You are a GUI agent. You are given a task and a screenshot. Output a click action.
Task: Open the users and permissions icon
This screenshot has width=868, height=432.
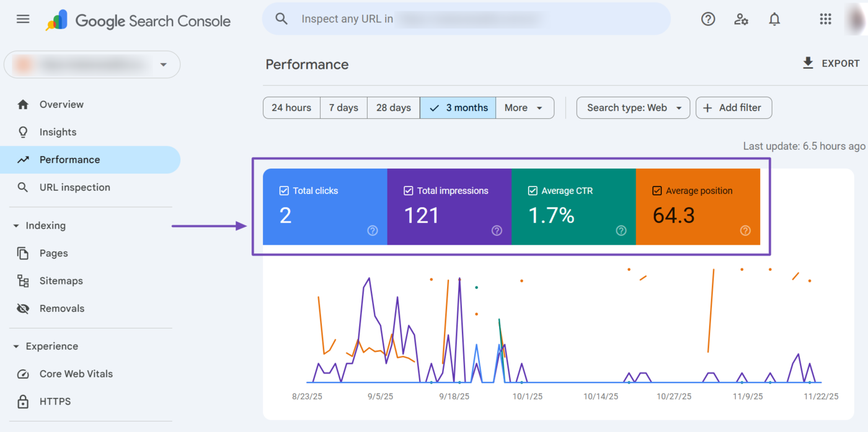click(x=741, y=19)
